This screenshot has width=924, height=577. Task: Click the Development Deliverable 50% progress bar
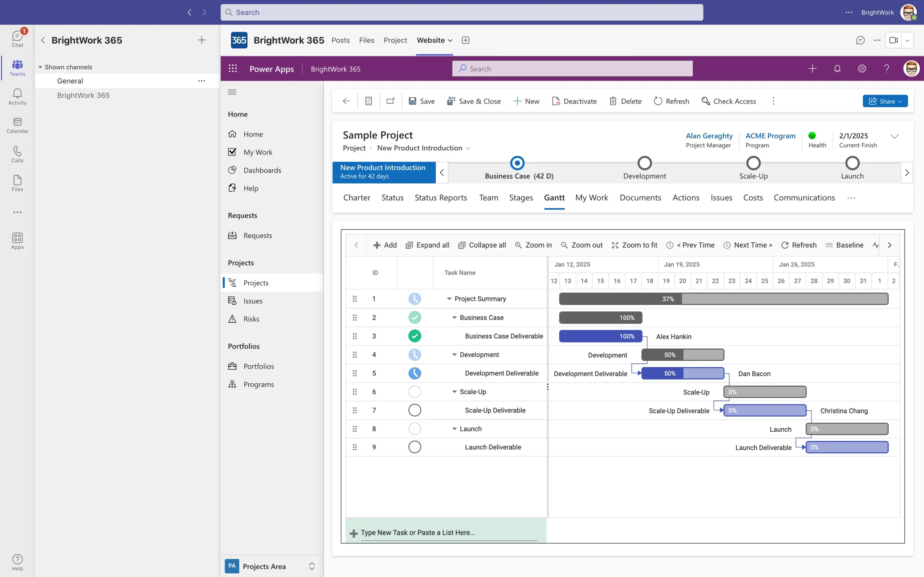[x=682, y=373]
